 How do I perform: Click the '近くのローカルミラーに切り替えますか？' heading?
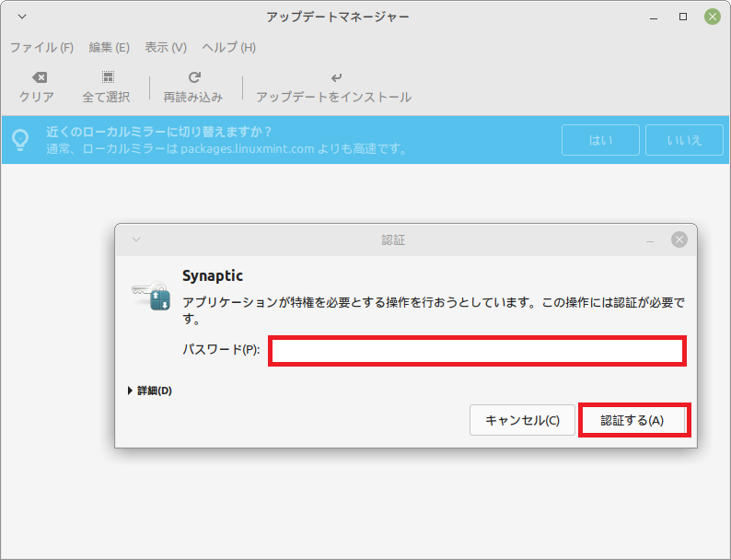pos(159,132)
